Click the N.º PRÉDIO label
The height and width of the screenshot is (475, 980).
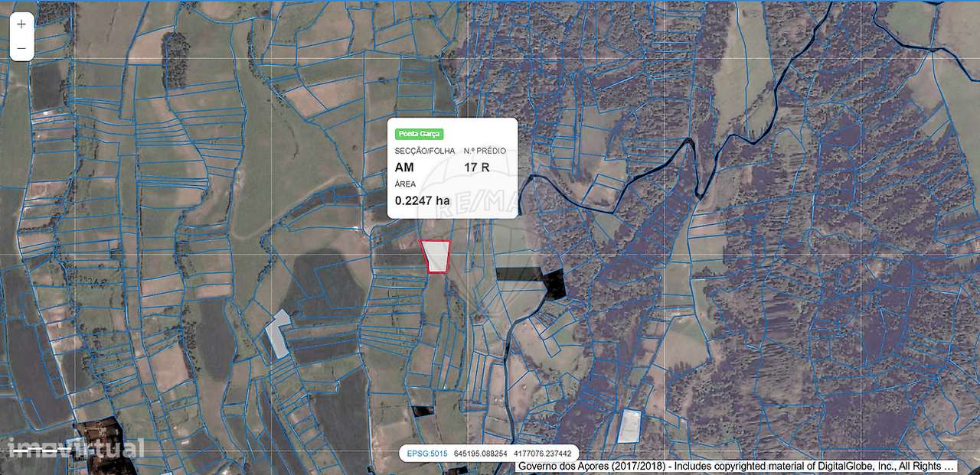[x=485, y=151]
